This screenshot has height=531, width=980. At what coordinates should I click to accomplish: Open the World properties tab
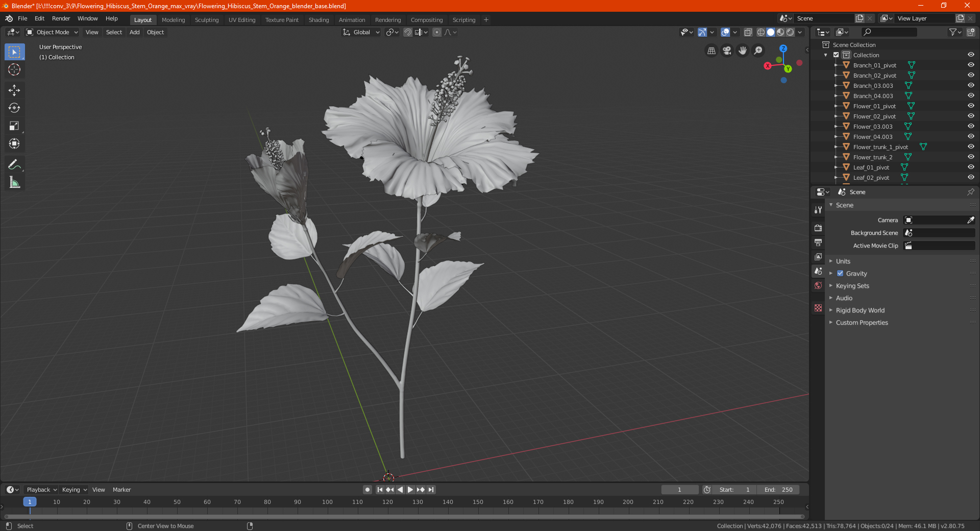tap(818, 285)
